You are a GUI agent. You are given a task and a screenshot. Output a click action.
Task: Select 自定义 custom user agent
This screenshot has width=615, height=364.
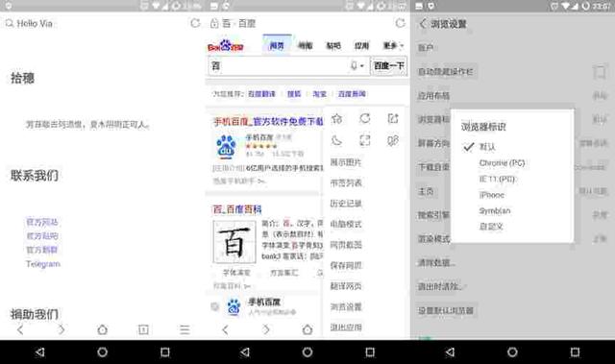[x=491, y=227]
